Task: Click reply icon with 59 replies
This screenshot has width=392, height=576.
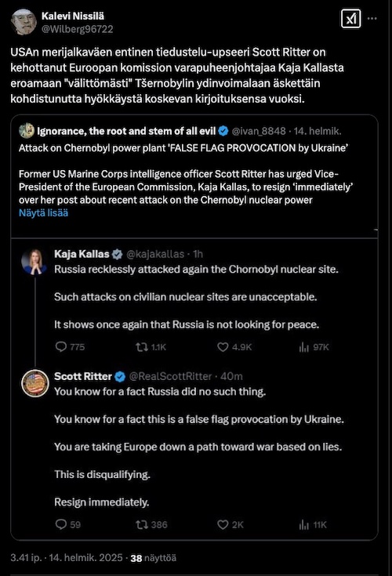Action: pyautogui.click(x=60, y=524)
